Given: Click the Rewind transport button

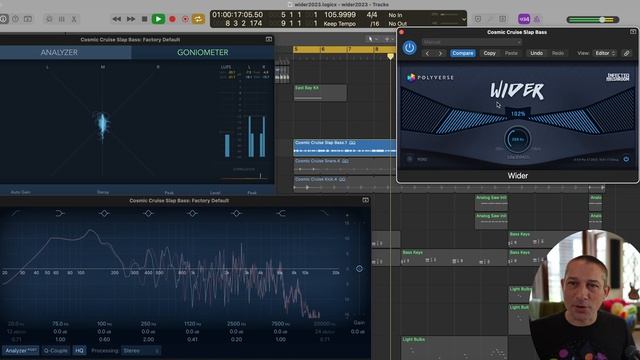Looking at the screenshot, I should click(x=117, y=19).
